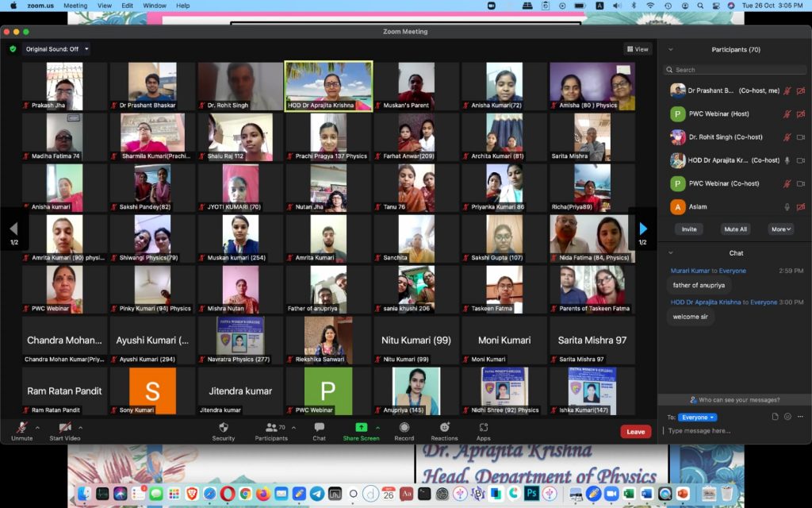Open the Reactions emoji picker
812x508 pixels.
coord(444,427)
